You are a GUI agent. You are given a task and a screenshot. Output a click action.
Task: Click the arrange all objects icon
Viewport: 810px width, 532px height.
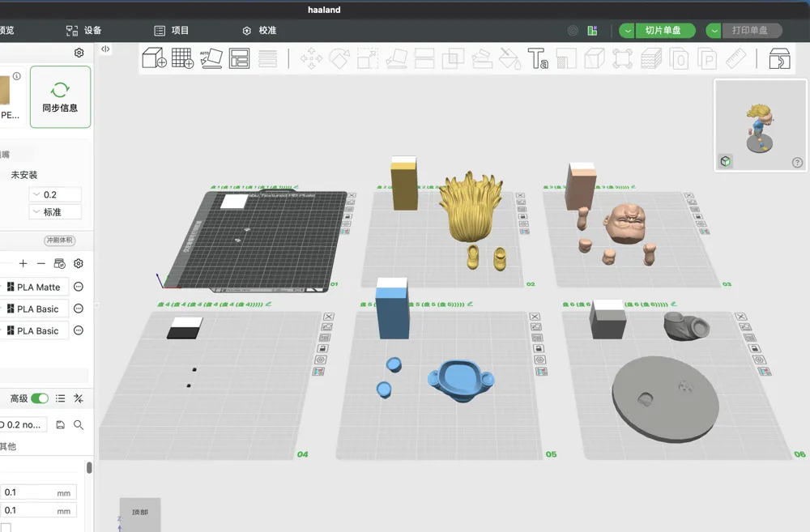[x=239, y=57]
